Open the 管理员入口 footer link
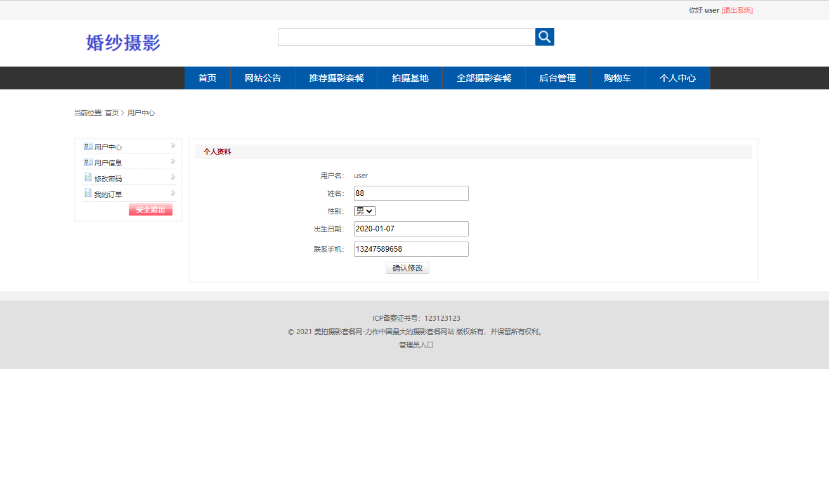Screen dimensions: 829x504 (x=416, y=345)
